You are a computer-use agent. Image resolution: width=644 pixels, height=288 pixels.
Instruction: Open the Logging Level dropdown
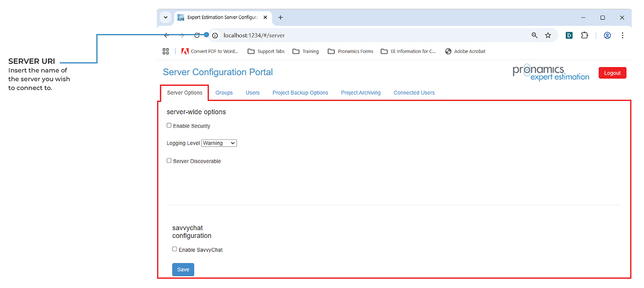coord(219,143)
